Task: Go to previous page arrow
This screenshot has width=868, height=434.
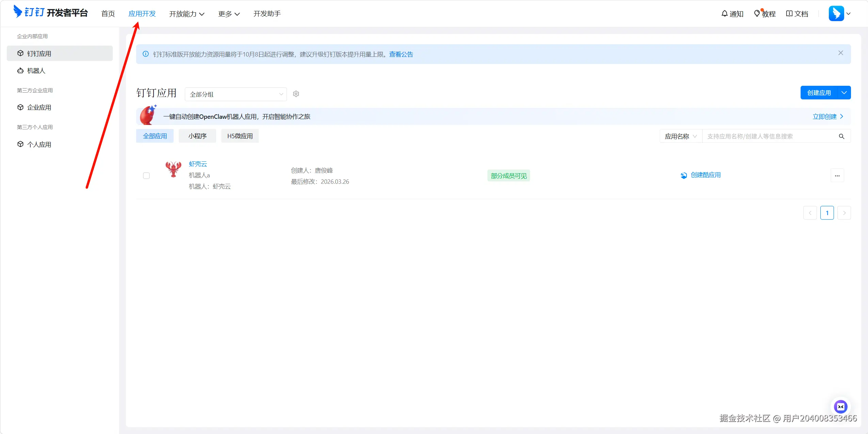Action: [810, 213]
